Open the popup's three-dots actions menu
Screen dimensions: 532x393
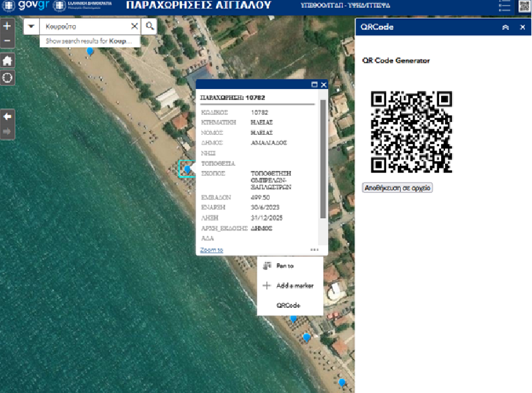[x=315, y=250]
